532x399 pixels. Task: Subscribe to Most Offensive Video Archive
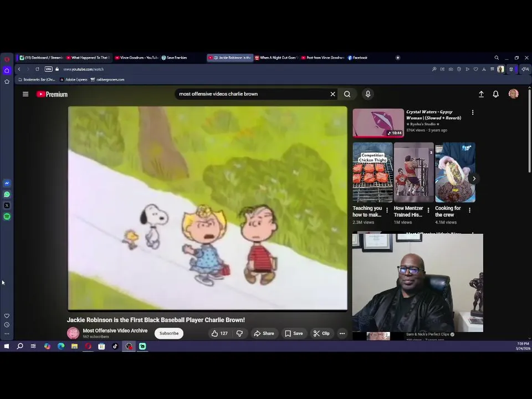169,334
